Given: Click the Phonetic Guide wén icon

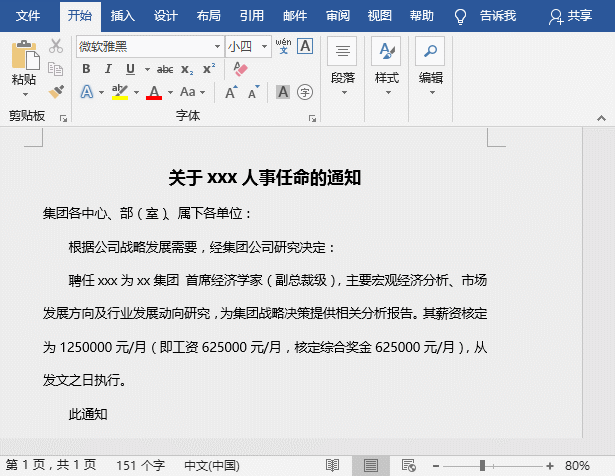Looking at the screenshot, I should [282, 46].
